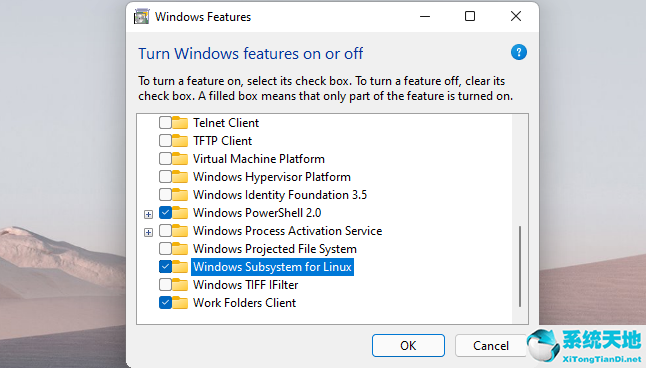The height and width of the screenshot is (368, 646).
Task: Expand Windows Process Activation Service node
Action: point(148,232)
